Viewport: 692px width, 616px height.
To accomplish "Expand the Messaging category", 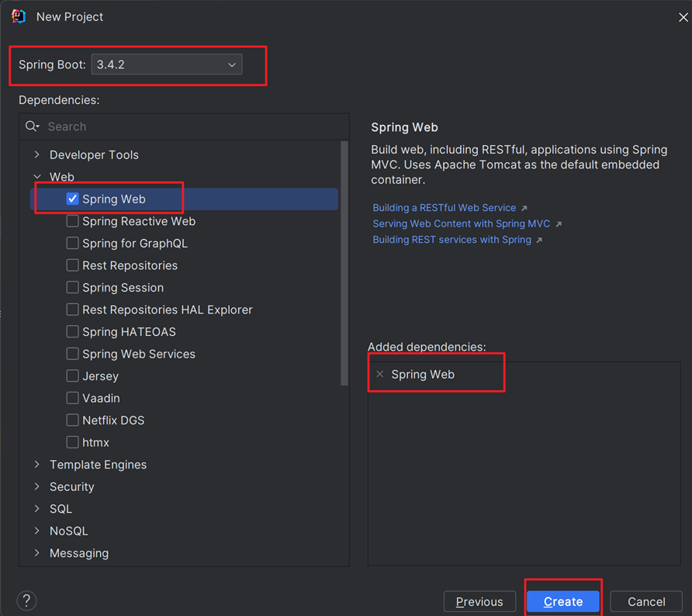I will click(37, 552).
